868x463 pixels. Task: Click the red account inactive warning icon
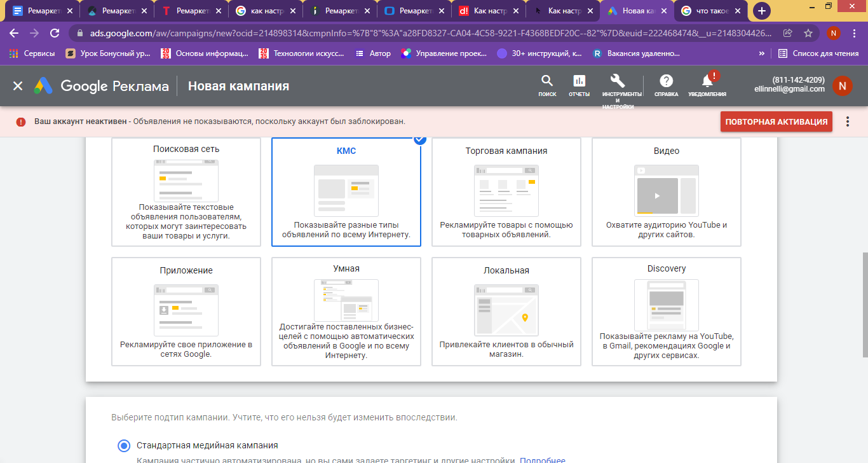pyautogui.click(x=21, y=121)
